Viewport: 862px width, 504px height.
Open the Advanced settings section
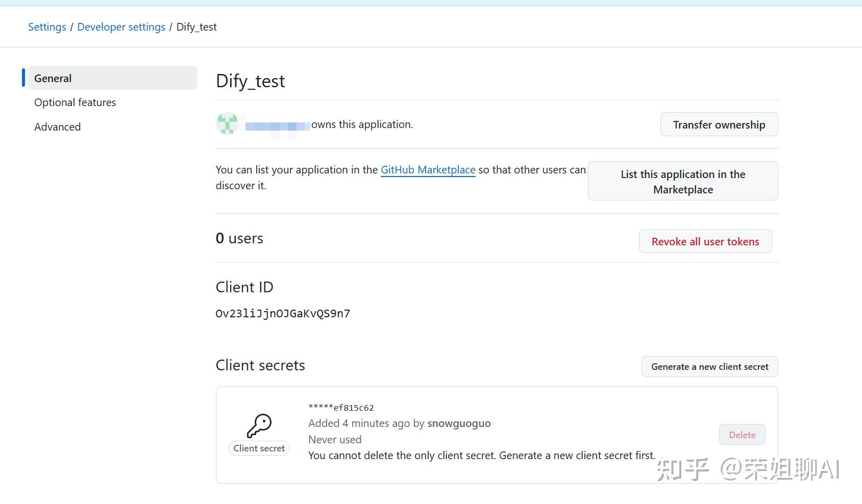point(57,127)
